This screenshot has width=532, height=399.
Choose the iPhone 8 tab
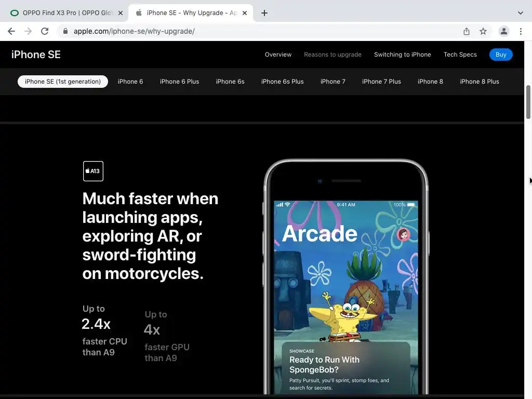pos(430,82)
